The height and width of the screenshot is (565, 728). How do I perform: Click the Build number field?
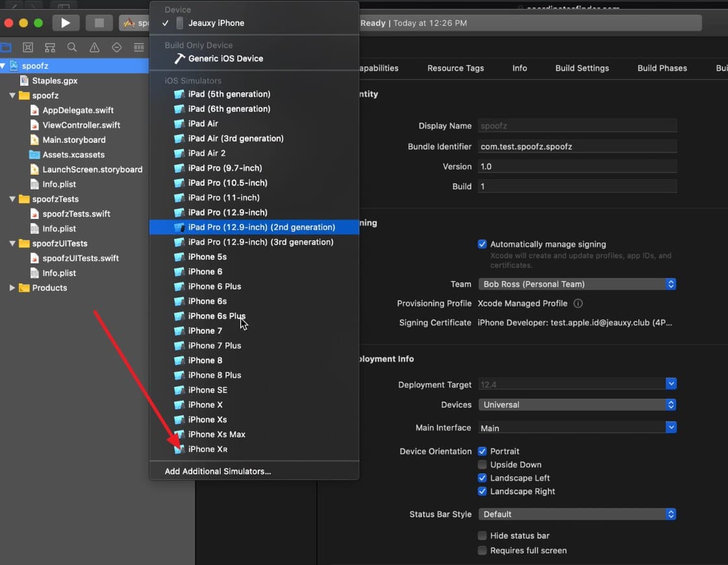coord(577,186)
